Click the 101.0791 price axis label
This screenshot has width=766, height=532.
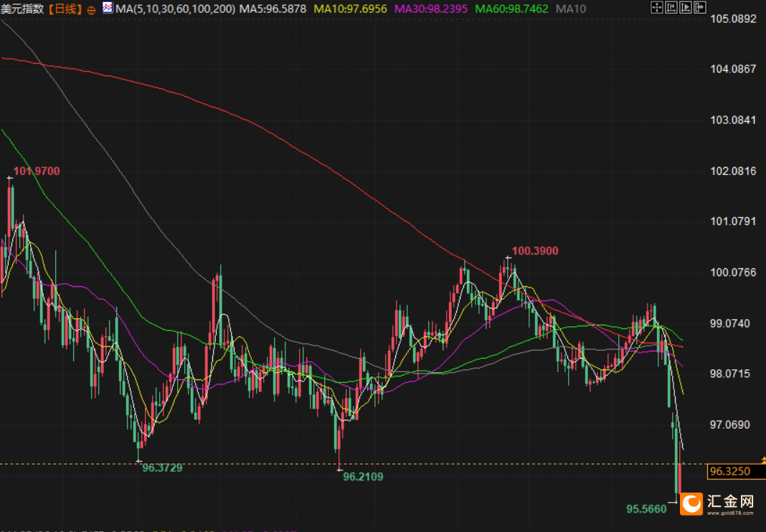coord(733,222)
